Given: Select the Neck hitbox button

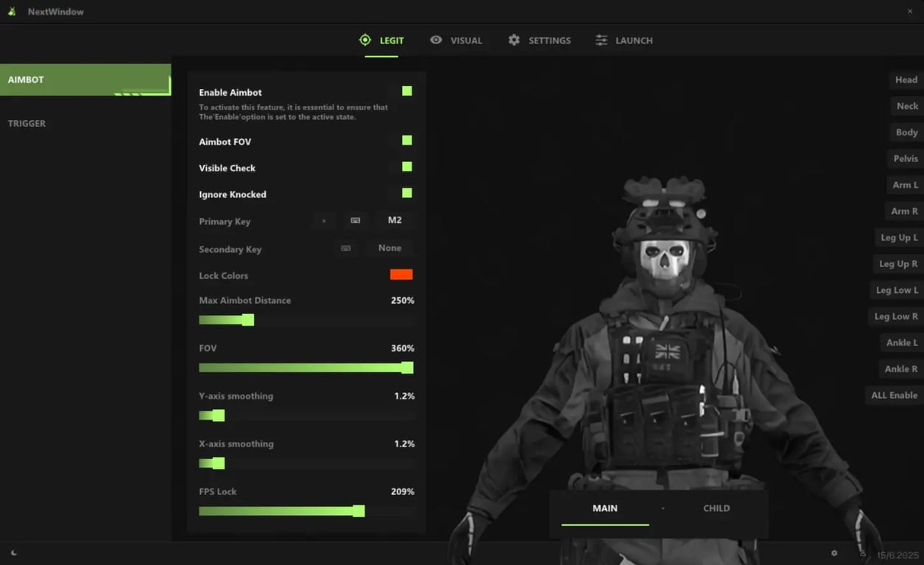Looking at the screenshot, I should (906, 106).
